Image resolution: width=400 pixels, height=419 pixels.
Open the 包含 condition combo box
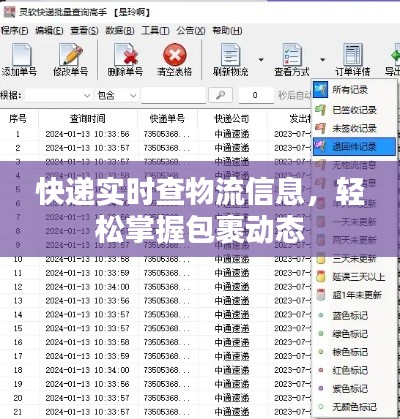(117, 96)
